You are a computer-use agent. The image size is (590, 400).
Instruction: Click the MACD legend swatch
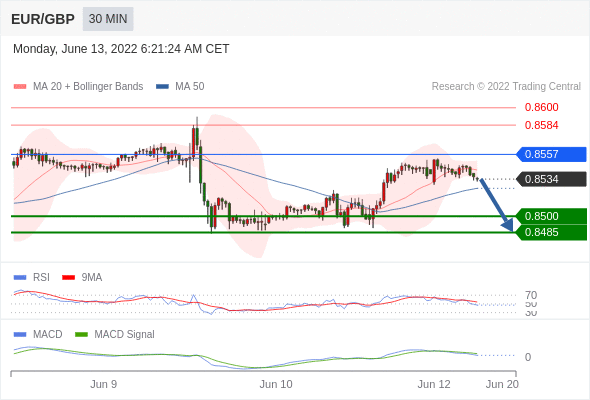20,335
